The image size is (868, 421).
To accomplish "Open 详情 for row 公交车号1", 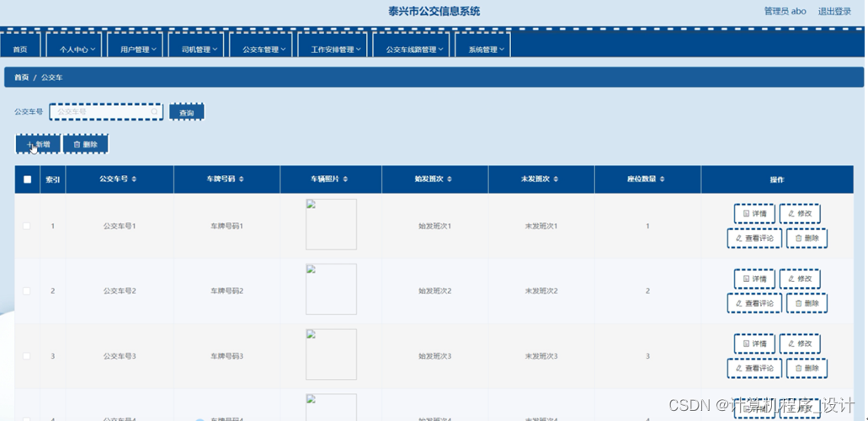I will point(754,214).
